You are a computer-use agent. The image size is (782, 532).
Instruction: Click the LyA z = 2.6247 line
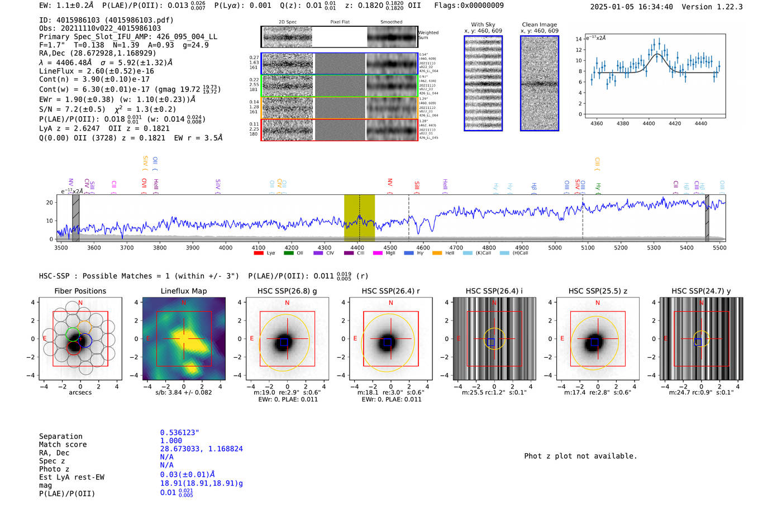(104, 128)
